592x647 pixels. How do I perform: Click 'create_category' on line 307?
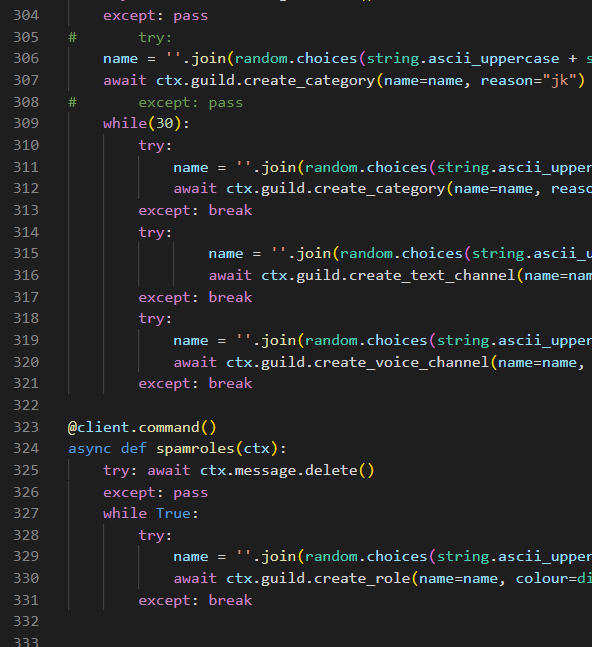coord(309,80)
